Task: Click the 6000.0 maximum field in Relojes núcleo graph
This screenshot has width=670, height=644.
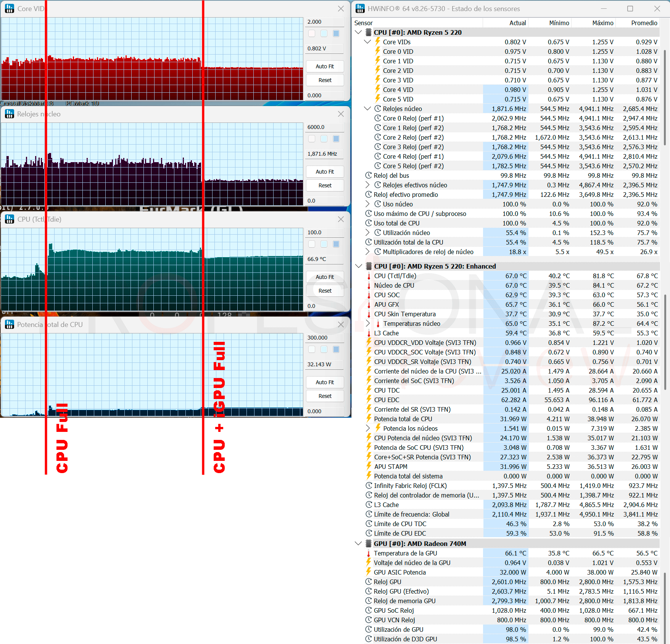Action: [325, 127]
